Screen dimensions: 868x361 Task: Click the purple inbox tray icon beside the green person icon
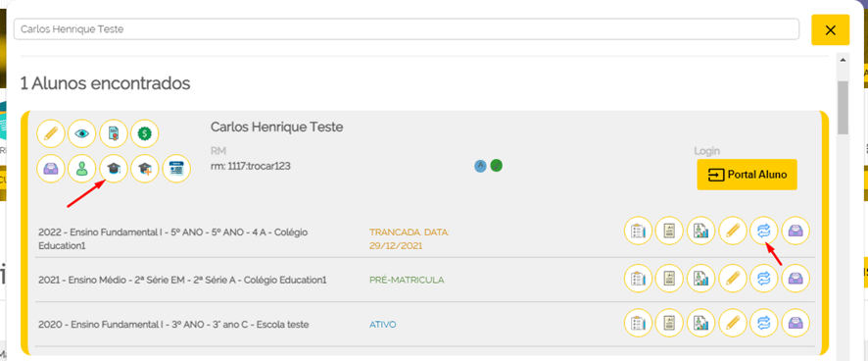[x=51, y=168]
